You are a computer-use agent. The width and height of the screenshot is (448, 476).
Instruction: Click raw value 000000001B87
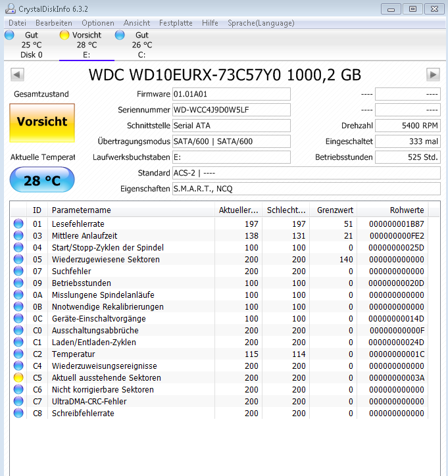[397, 224]
